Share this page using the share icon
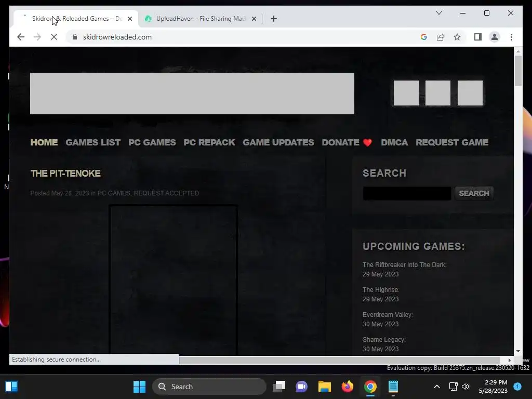 click(441, 37)
